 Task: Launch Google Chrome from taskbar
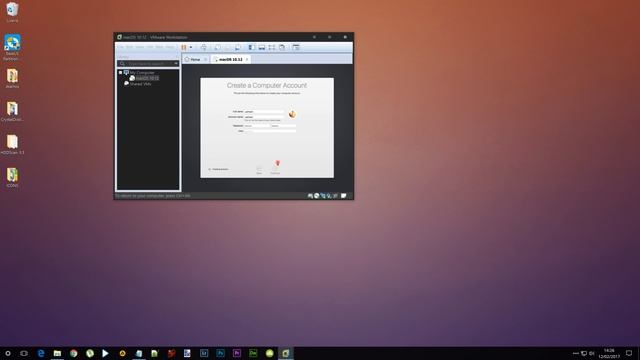pyautogui.click(x=73, y=353)
